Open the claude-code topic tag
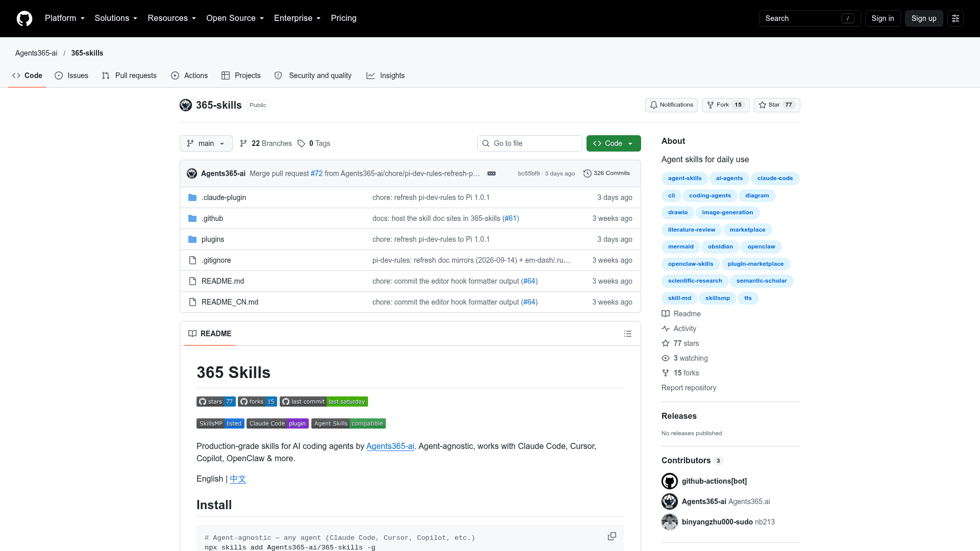 point(775,179)
